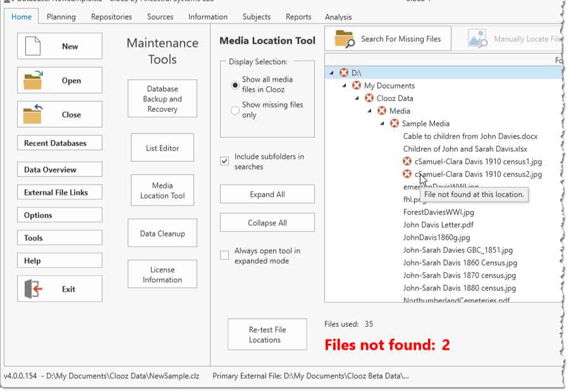Click the Close database folder icon
Image resolution: width=569 pixels, height=392 pixels.
coord(32,114)
